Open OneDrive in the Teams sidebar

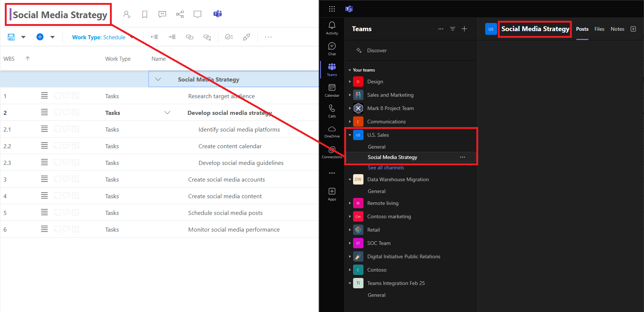pos(332,132)
